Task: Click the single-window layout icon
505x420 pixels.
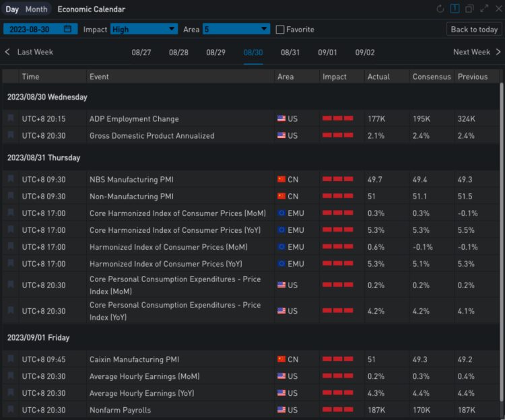Action: pyautogui.click(x=455, y=9)
